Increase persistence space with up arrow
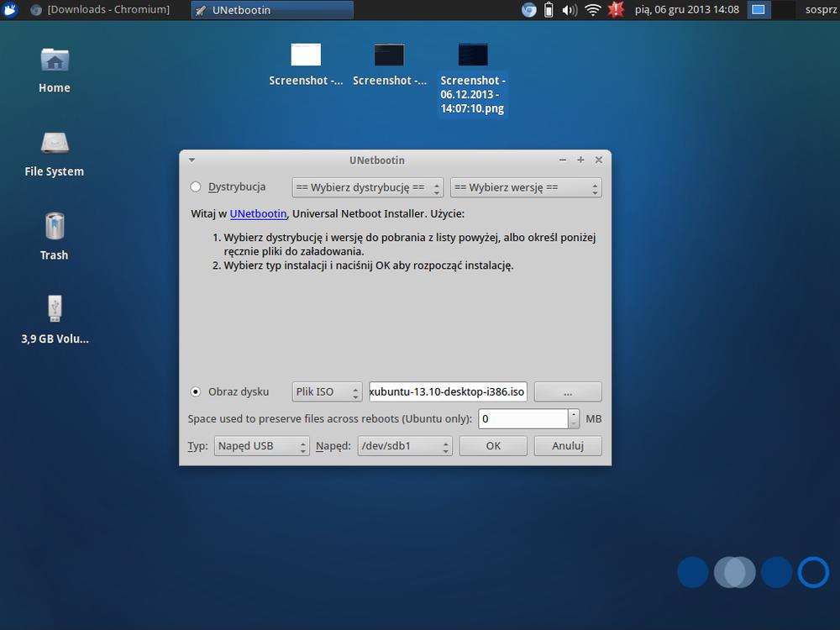Viewport: 840px width, 630px height. (x=574, y=414)
